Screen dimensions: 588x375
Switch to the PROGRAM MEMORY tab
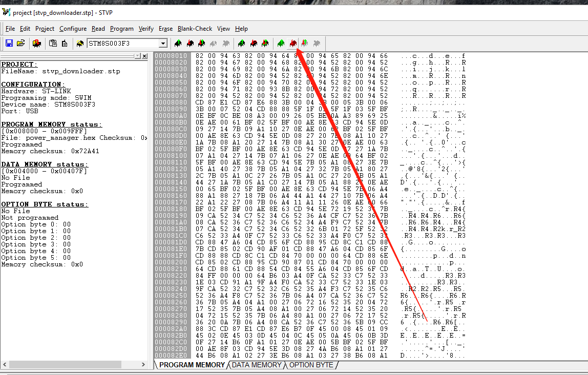coord(192,365)
